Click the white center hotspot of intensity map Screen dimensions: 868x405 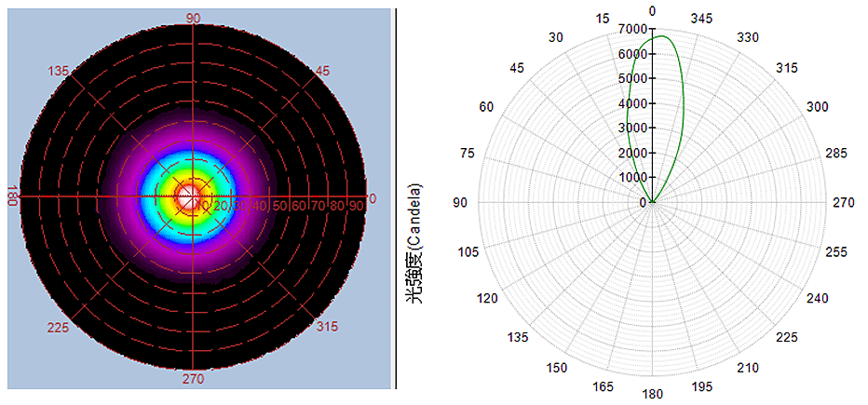tap(190, 196)
